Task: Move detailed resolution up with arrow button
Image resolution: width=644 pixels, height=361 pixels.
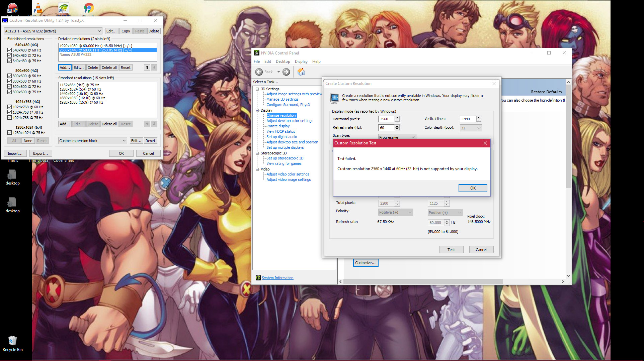Action: 147,68
